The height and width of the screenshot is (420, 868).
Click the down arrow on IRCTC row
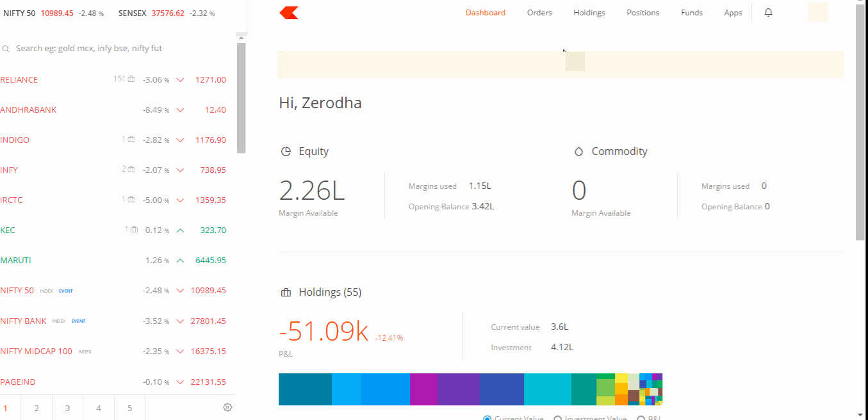180,200
